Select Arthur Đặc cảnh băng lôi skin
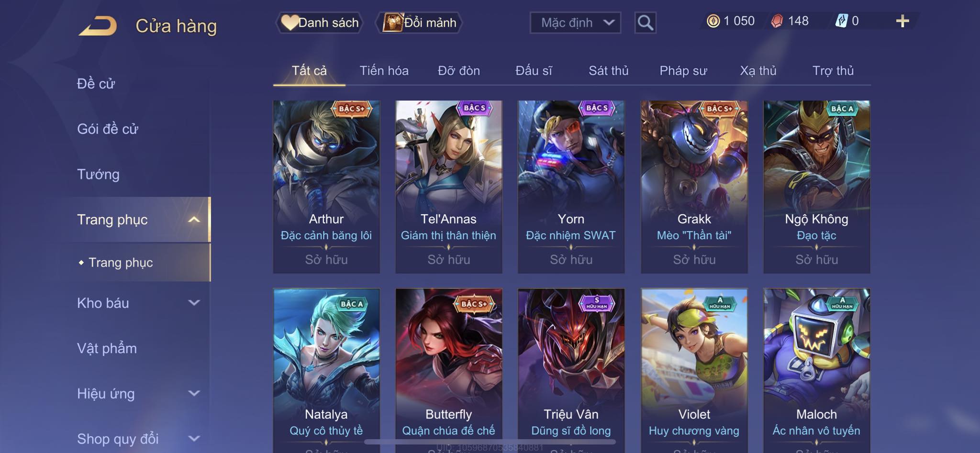 [326, 187]
